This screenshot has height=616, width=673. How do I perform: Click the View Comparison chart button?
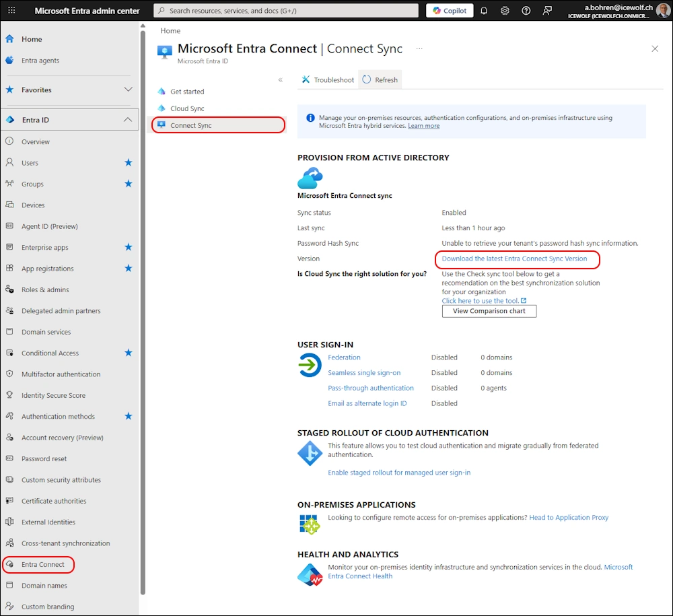point(489,311)
